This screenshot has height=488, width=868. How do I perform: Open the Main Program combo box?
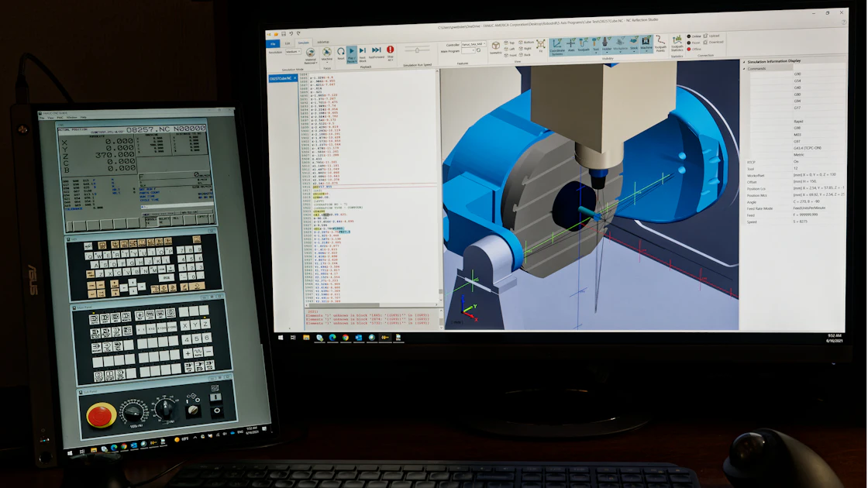468,50
